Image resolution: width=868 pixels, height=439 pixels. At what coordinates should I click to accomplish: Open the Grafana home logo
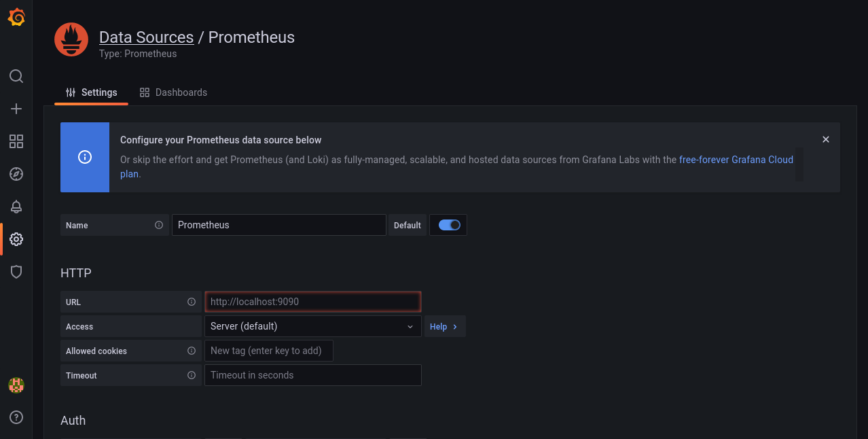coord(16,18)
